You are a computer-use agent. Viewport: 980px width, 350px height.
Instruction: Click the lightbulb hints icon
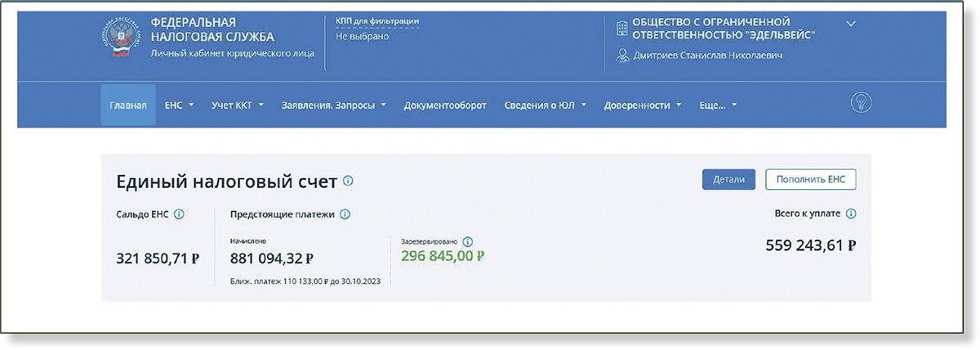click(x=861, y=102)
